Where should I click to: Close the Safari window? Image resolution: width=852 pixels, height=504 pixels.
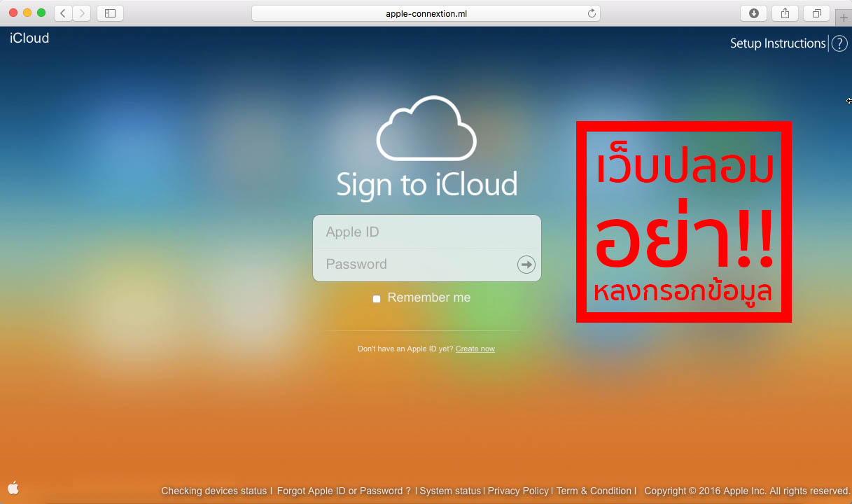click(x=13, y=13)
